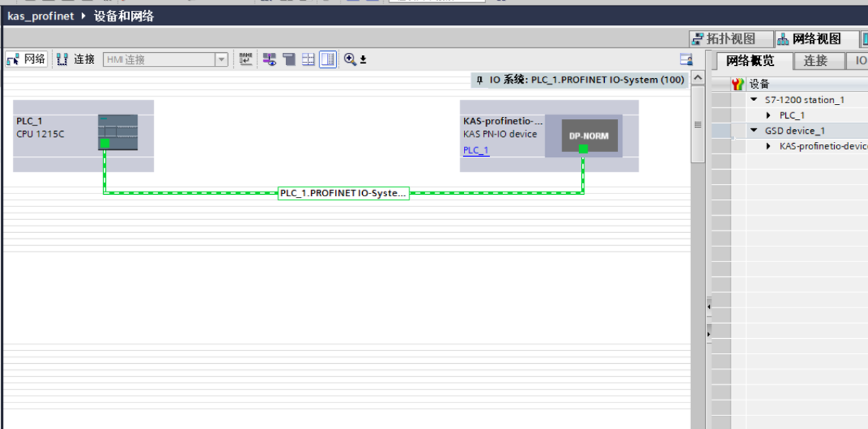Click the zoom magnifier icon
This screenshot has height=429, width=868.
(x=350, y=60)
